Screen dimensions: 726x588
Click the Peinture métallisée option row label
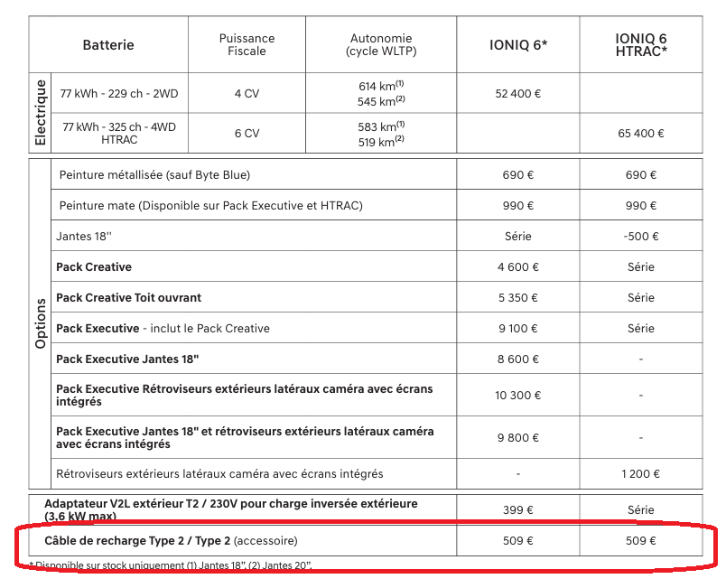154,175
